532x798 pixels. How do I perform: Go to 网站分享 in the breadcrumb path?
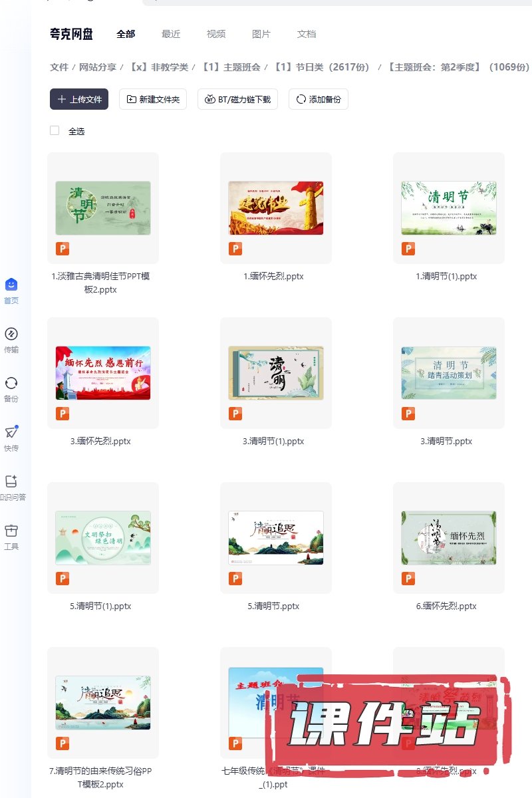98,67
